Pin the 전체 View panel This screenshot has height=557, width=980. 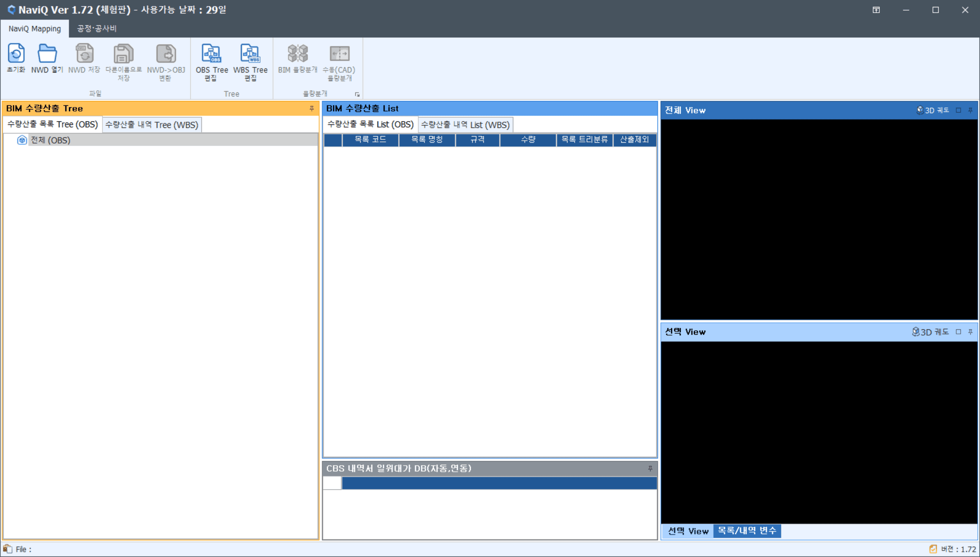click(x=970, y=110)
